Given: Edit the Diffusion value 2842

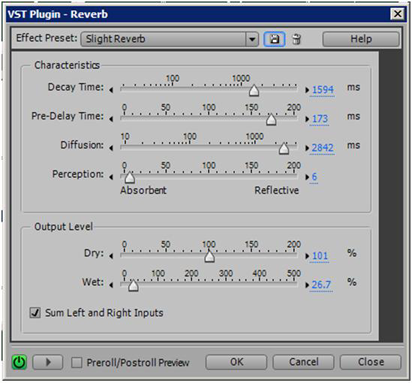Looking at the screenshot, I should point(322,148).
